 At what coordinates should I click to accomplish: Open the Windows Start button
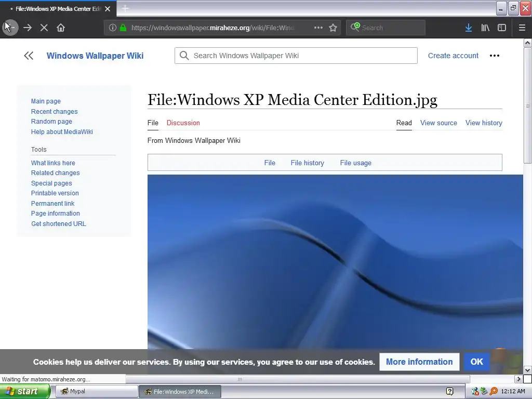click(24, 392)
